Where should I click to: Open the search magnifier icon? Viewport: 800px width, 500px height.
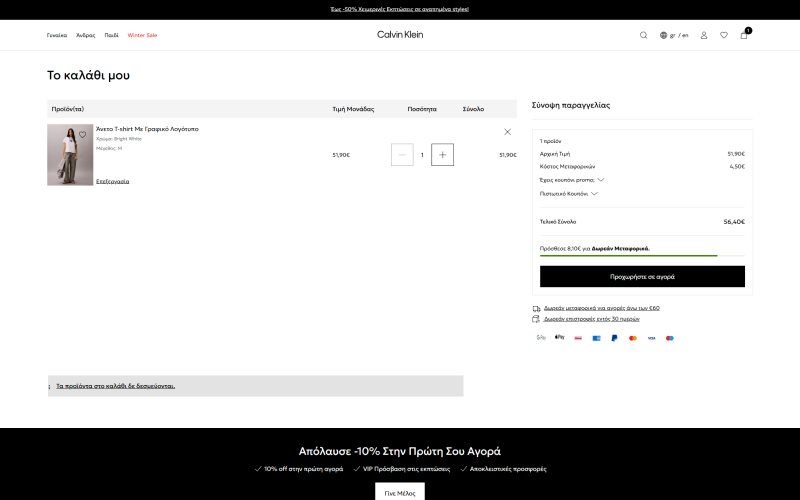[x=643, y=35]
